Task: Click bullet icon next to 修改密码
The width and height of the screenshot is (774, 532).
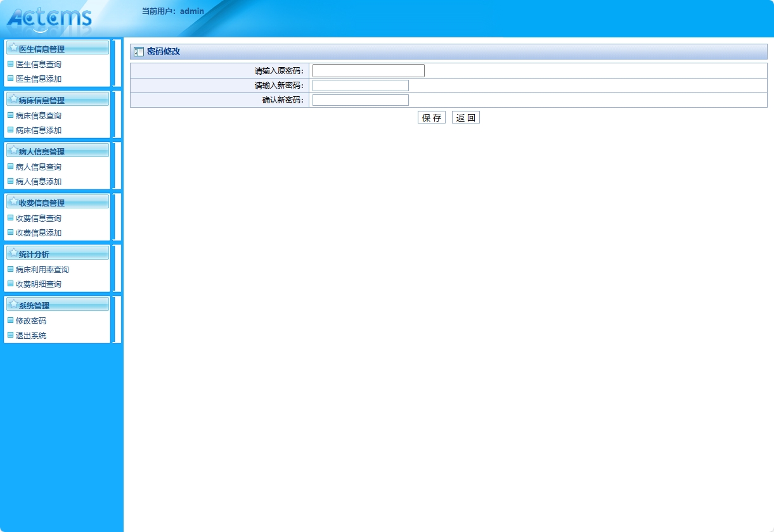Action: click(x=10, y=320)
